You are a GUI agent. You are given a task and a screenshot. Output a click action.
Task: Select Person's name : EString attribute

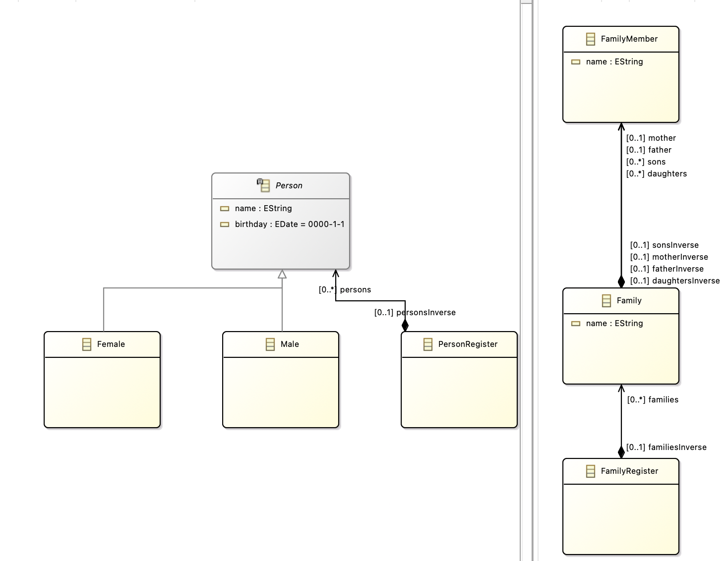pos(263,209)
